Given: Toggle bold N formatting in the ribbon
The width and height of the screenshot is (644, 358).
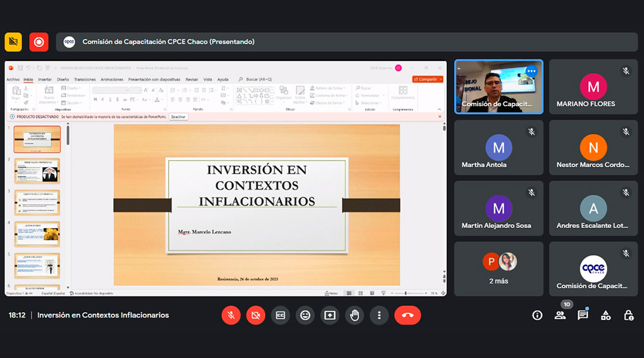Looking at the screenshot, I should pyautogui.click(x=95, y=100).
